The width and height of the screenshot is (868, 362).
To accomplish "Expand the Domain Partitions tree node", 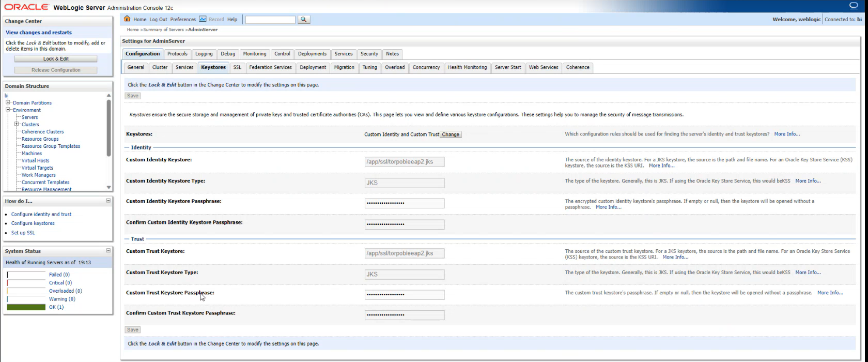I will coord(8,102).
